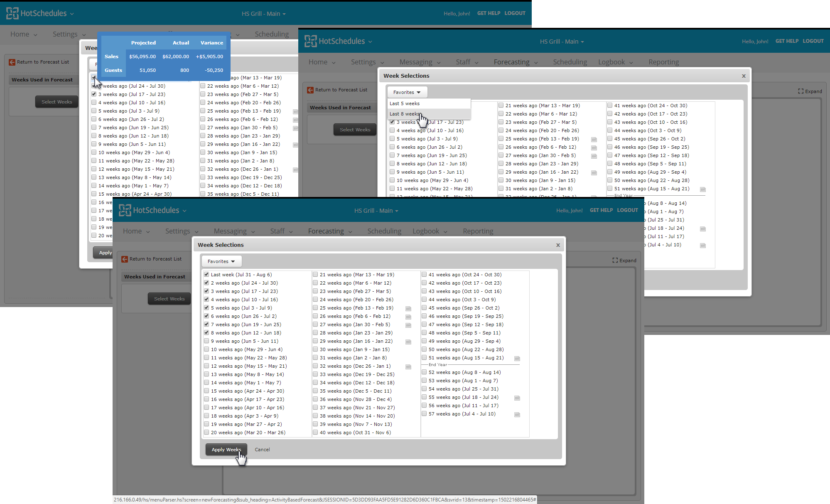Screen dimensions: 830x504
Task: Open note icon for 25 weeks ago, front window
Action: point(408,308)
